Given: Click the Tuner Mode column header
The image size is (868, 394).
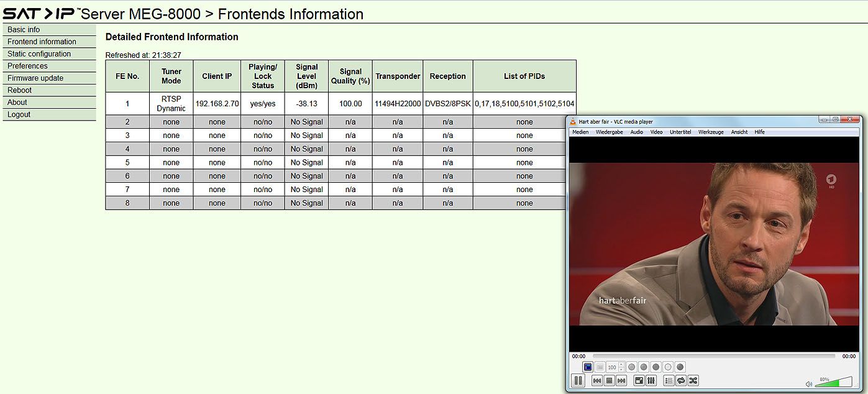Looking at the screenshot, I should [171, 76].
